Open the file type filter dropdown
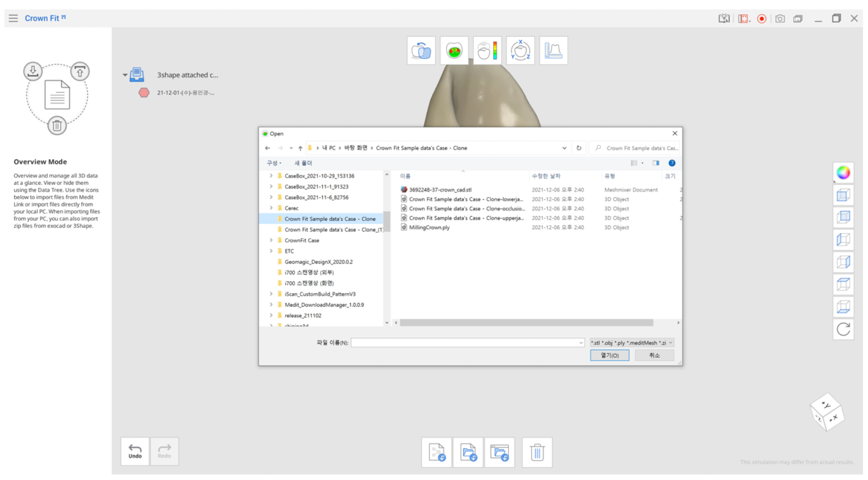The image size is (868, 480). [x=632, y=343]
